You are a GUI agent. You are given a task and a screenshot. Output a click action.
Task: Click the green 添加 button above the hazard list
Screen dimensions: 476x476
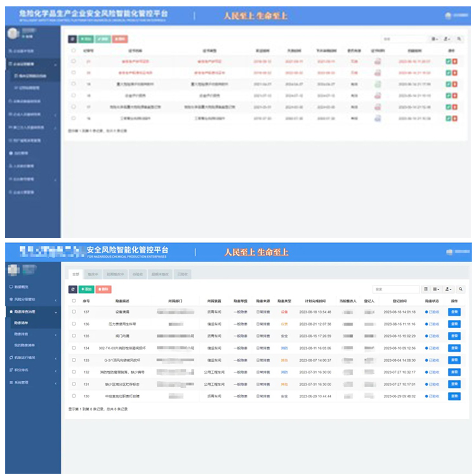point(86,289)
